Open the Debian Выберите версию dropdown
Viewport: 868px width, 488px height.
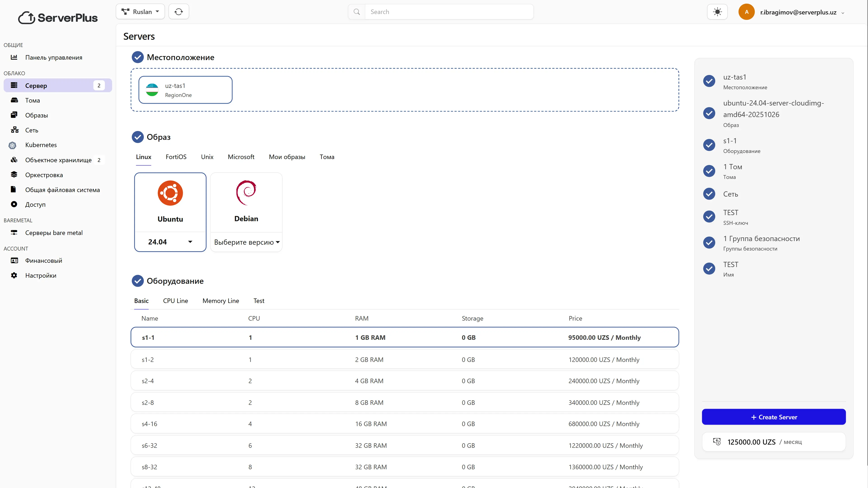tap(246, 242)
